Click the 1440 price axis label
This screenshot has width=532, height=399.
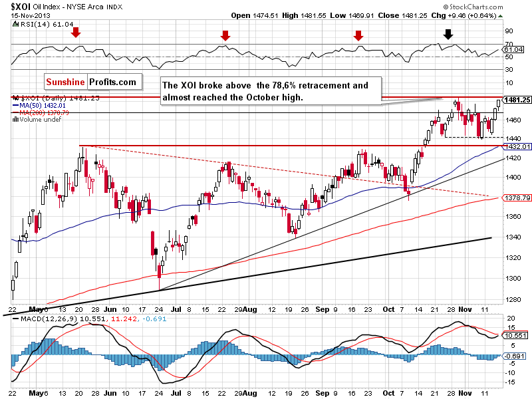pyautogui.click(x=512, y=139)
